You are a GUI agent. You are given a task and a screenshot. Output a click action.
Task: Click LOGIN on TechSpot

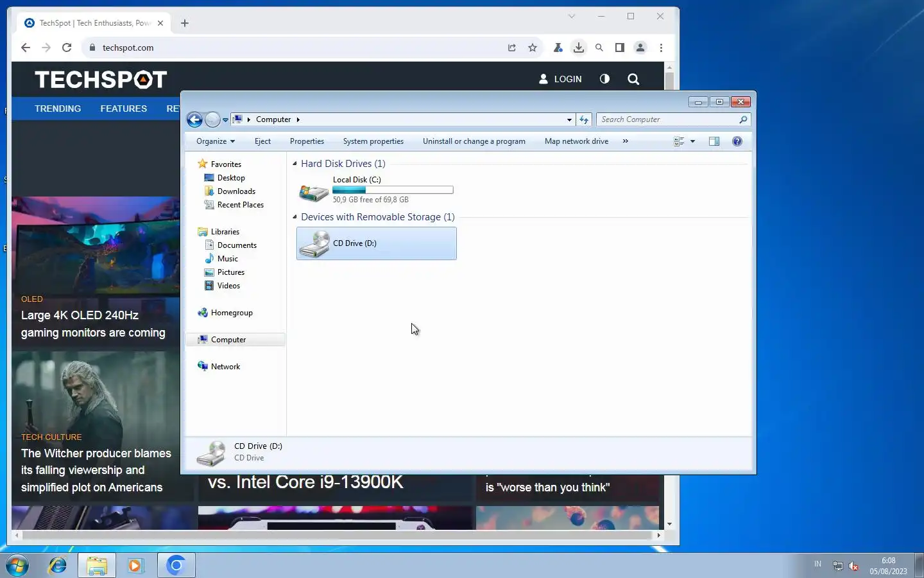click(560, 79)
